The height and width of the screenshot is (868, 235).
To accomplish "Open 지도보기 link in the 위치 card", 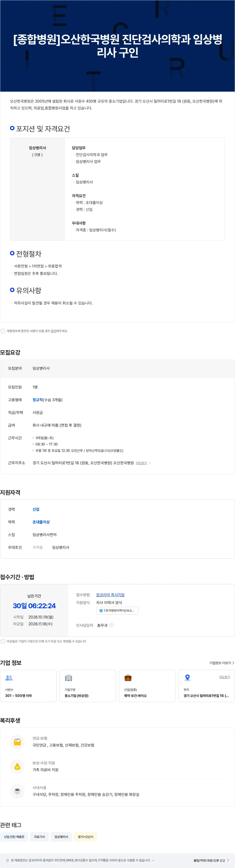I will tap(224, 677).
